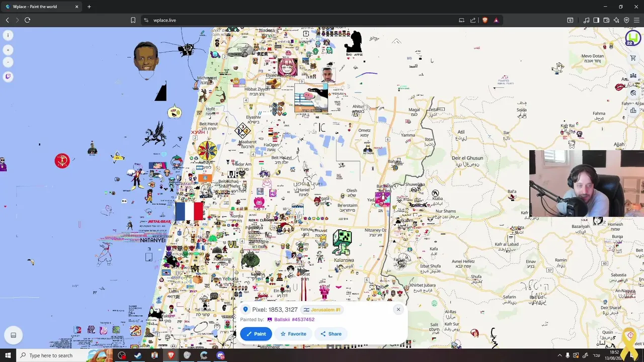Add this pixel to Favorites
The width and height of the screenshot is (644, 362).
click(x=293, y=334)
